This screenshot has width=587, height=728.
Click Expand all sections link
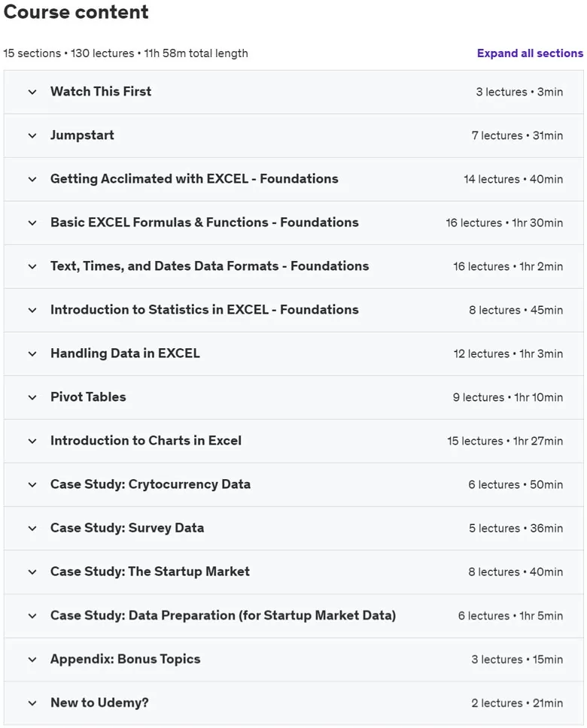pyautogui.click(x=530, y=53)
